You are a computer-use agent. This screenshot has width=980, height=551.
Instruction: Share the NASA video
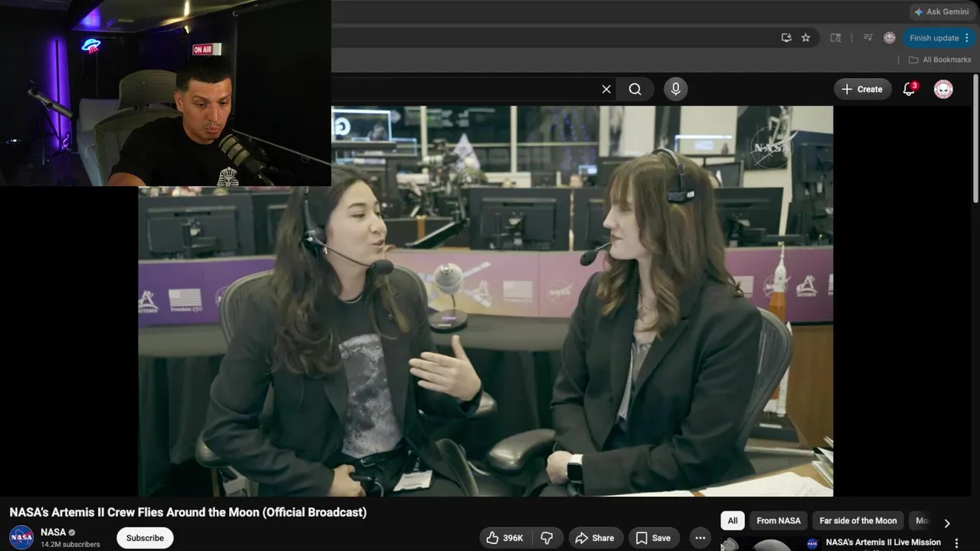pyautogui.click(x=594, y=538)
